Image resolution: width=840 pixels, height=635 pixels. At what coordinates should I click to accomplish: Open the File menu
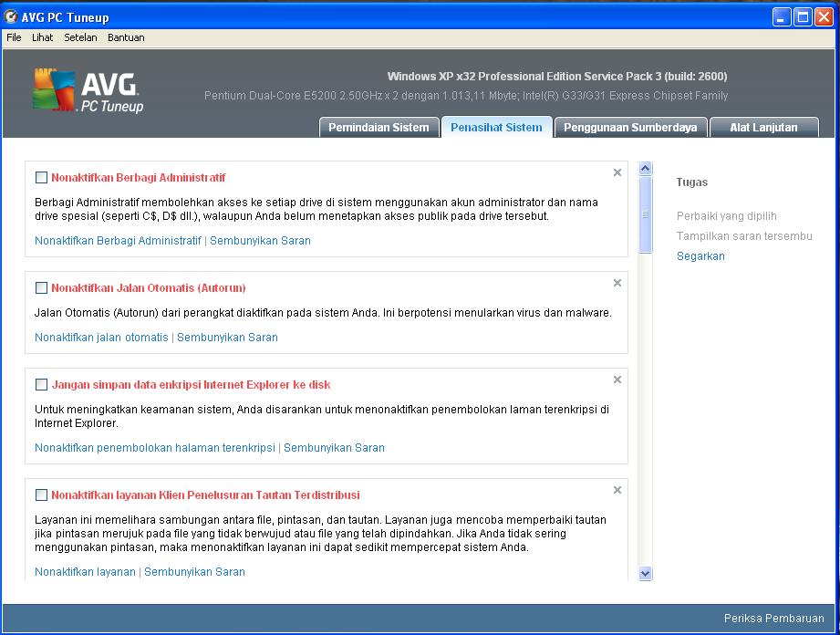tap(14, 37)
